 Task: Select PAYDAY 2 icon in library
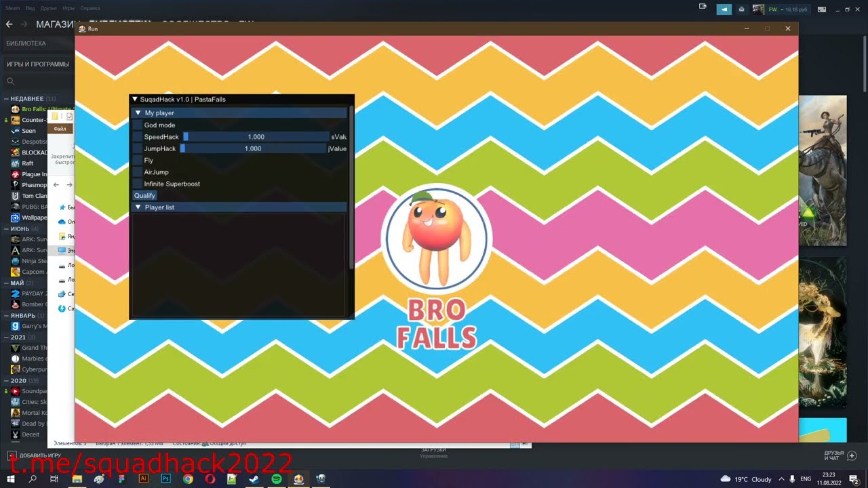pyautogui.click(x=16, y=293)
